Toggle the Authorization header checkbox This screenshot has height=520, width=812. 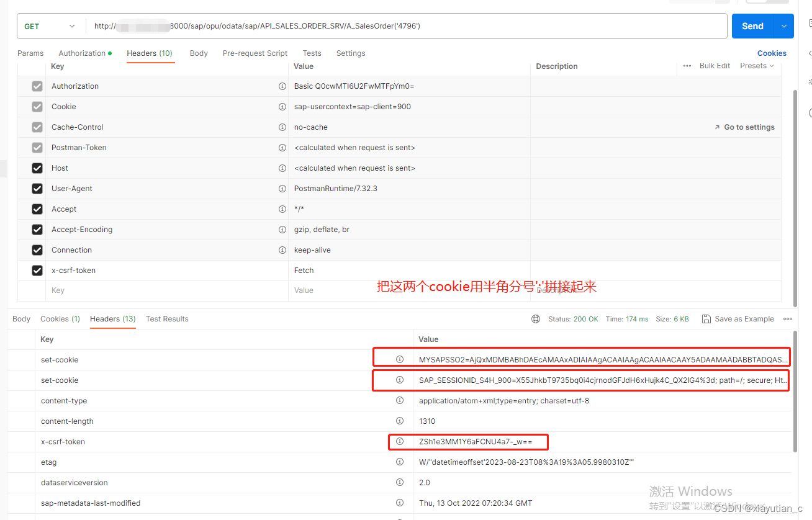click(x=37, y=86)
